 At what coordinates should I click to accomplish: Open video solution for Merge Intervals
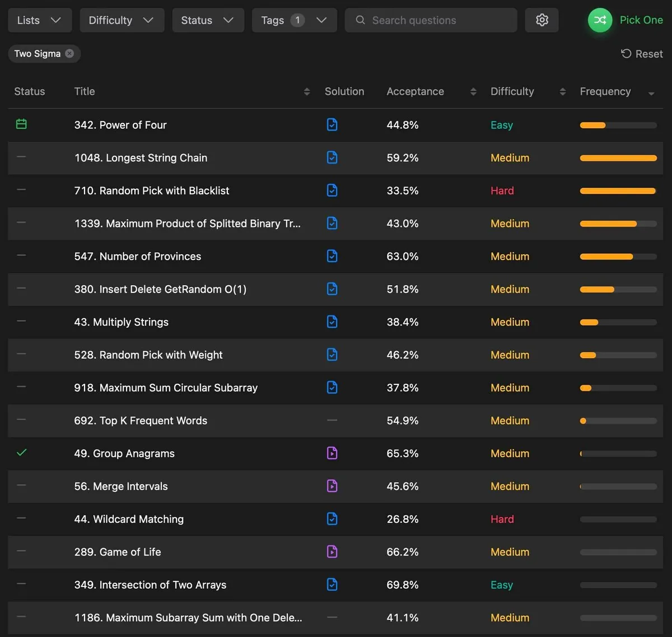pos(332,486)
